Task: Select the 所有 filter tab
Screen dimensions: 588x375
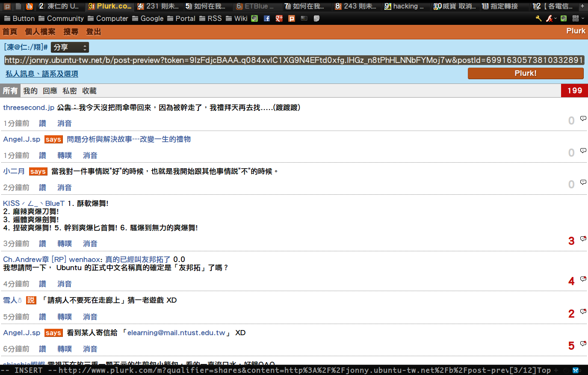Action: coord(10,91)
